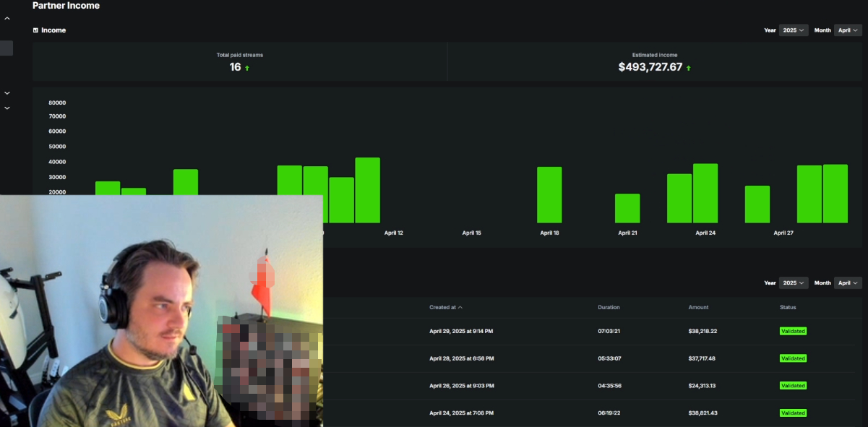
Task: Click green arrow beside $493,727.67 estimated income
Action: (x=688, y=68)
